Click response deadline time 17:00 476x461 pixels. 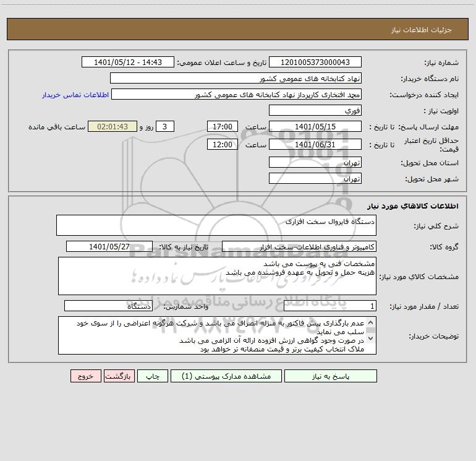pyautogui.click(x=222, y=126)
